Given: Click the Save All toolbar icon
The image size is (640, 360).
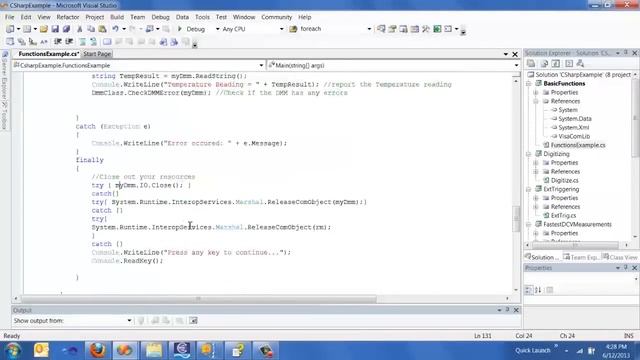Looking at the screenshot, I should [66, 29].
